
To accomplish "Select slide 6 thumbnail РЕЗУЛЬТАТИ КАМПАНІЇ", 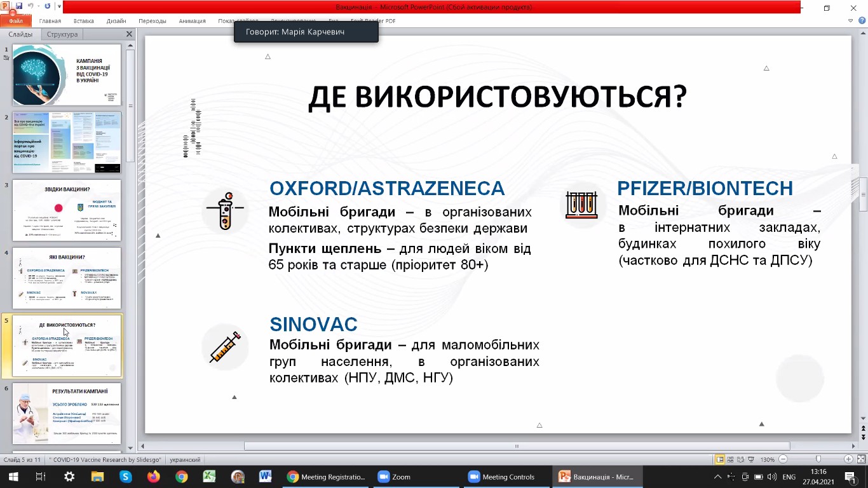I will 67,413.
